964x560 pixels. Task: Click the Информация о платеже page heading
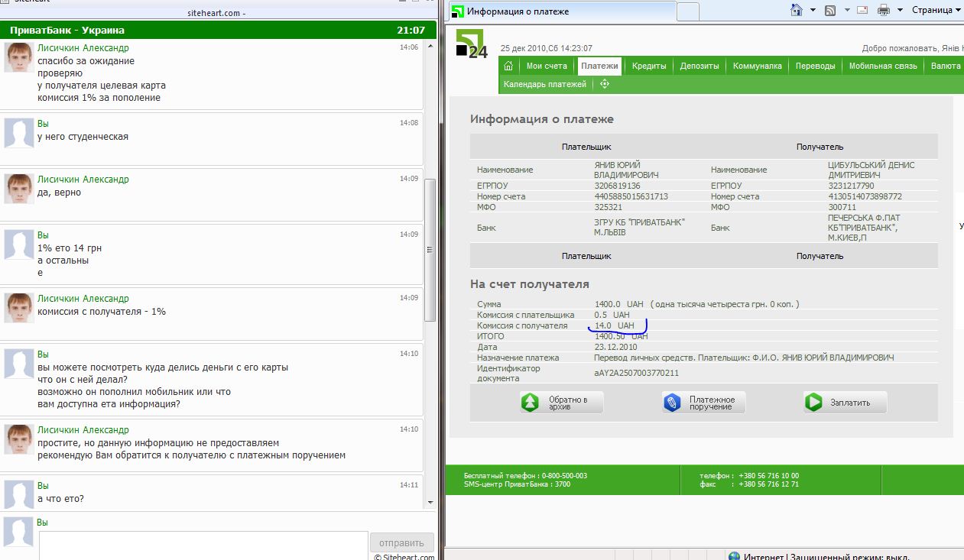(x=542, y=119)
